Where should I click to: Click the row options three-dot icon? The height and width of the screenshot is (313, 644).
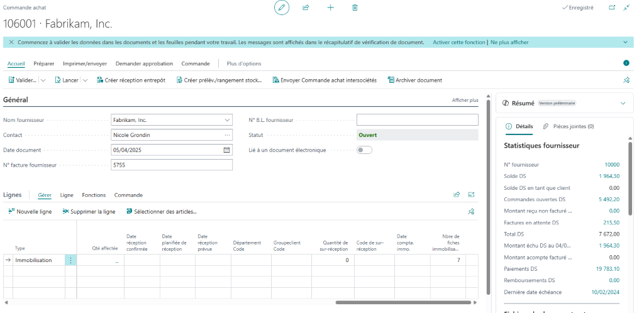(70, 260)
